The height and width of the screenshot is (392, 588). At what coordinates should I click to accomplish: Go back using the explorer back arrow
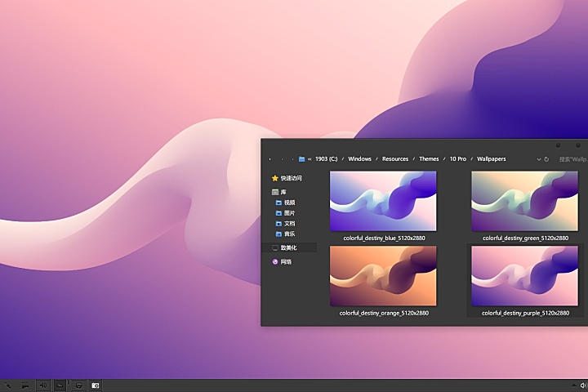(269, 159)
